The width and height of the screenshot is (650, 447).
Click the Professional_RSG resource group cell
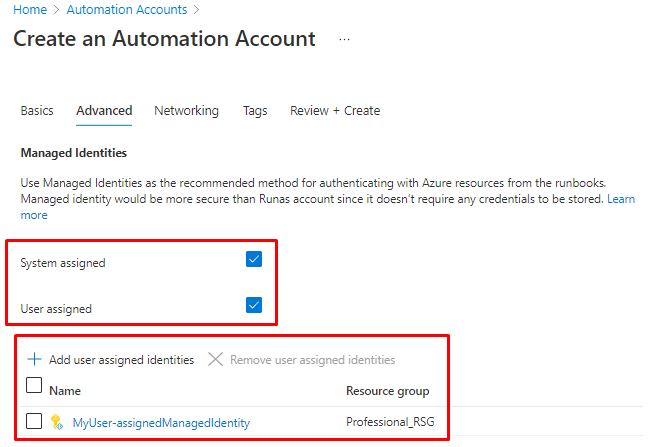click(390, 423)
